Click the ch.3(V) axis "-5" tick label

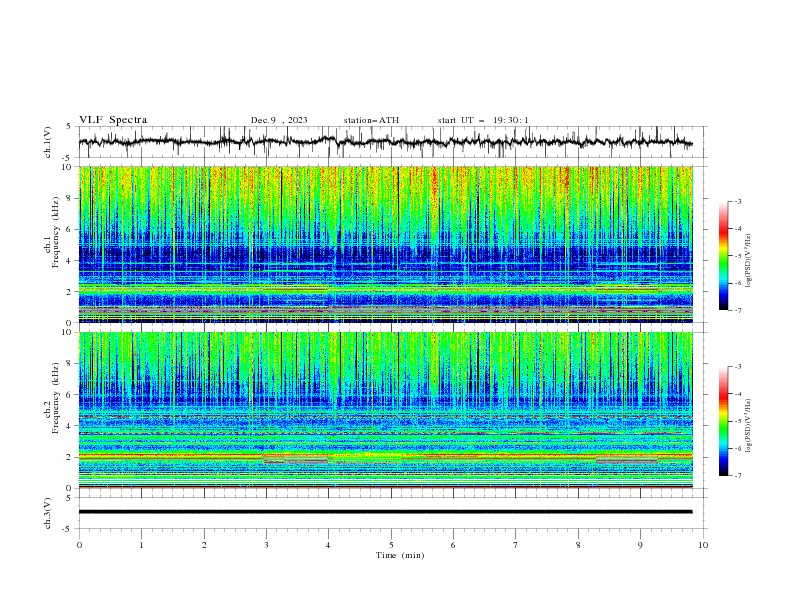tap(68, 529)
